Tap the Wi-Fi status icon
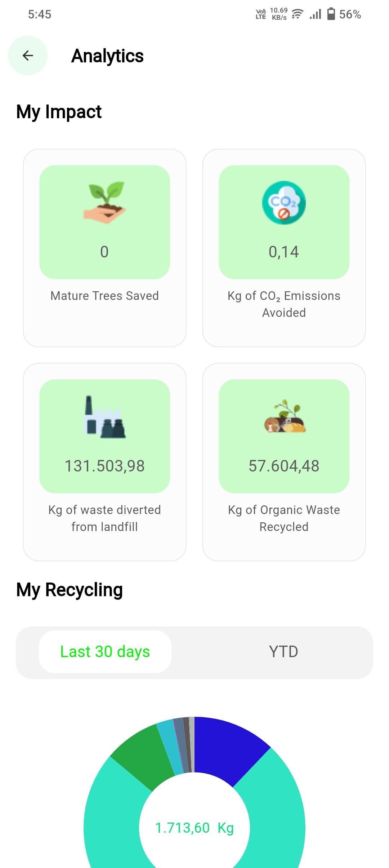This screenshot has height=868, width=389. coord(297,14)
